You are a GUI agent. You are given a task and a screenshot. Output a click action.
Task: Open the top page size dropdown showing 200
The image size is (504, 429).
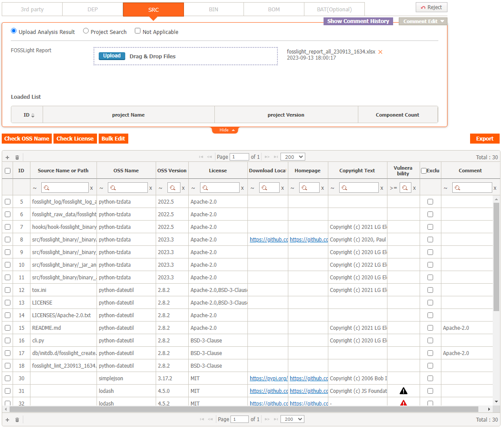point(293,157)
